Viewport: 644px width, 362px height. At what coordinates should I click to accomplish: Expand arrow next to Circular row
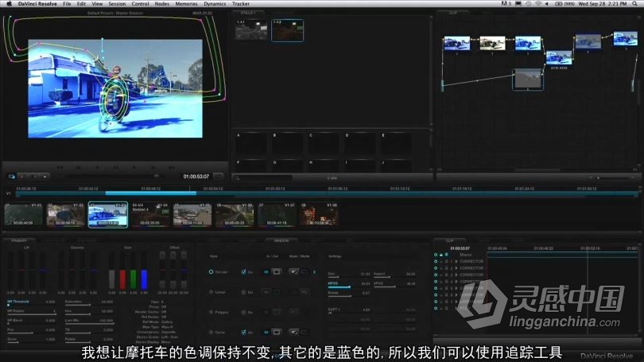(x=315, y=272)
